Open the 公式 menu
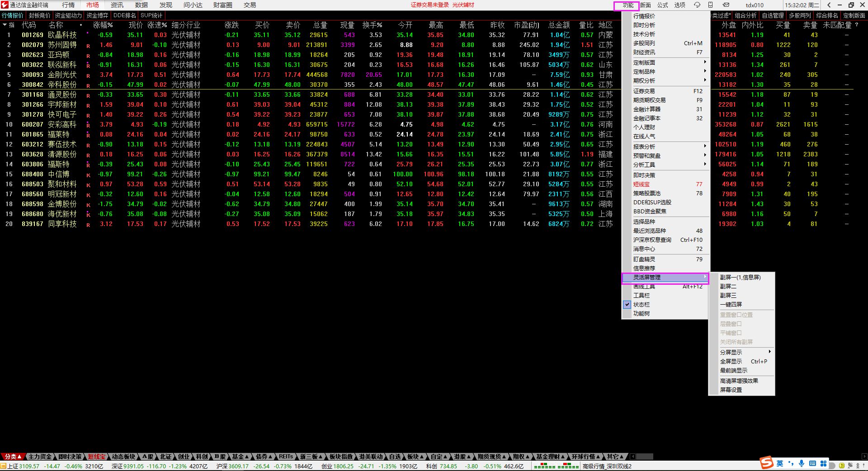The image size is (868, 471). click(x=663, y=5)
